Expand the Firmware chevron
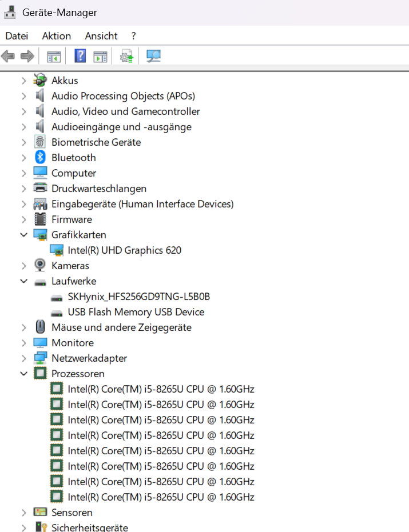The image size is (409, 532). click(23, 219)
